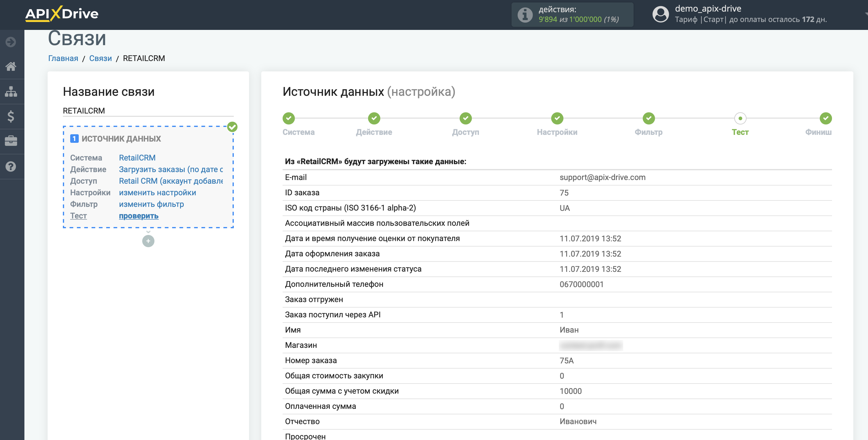Open the RetailCRM system link
868x440 pixels.
(x=137, y=158)
